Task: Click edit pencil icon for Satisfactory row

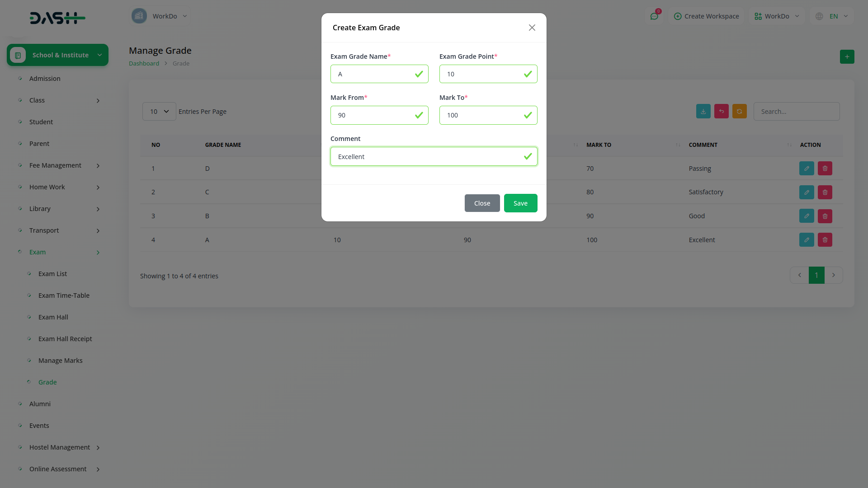Action: click(x=807, y=192)
